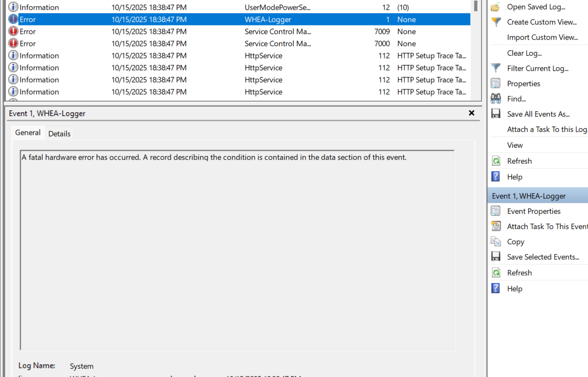Click the Save Selected Events disk icon

[x=495, y=257]
